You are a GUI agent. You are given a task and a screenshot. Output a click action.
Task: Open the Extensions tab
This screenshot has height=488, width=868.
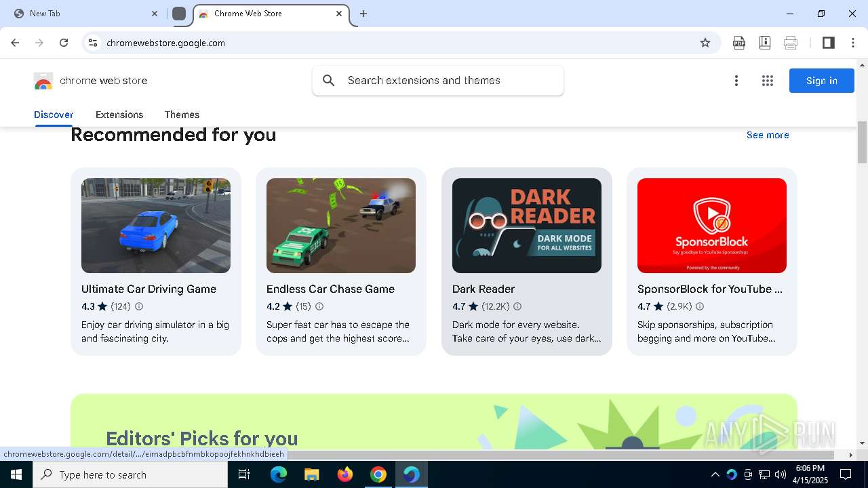coord(119,115)
